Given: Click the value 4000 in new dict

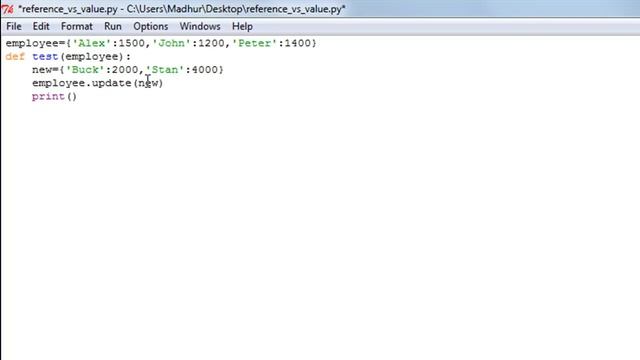Looking at the screenshot, I should point(204,69).
